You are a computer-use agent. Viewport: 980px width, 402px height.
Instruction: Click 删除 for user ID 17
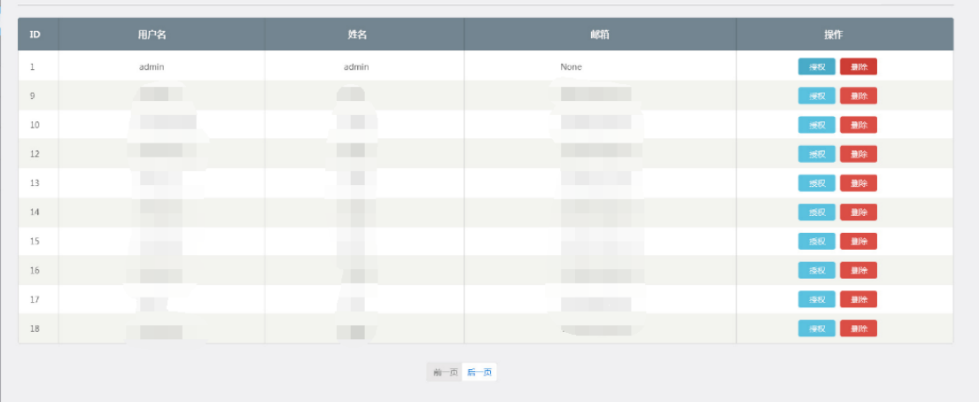[858, 299]
